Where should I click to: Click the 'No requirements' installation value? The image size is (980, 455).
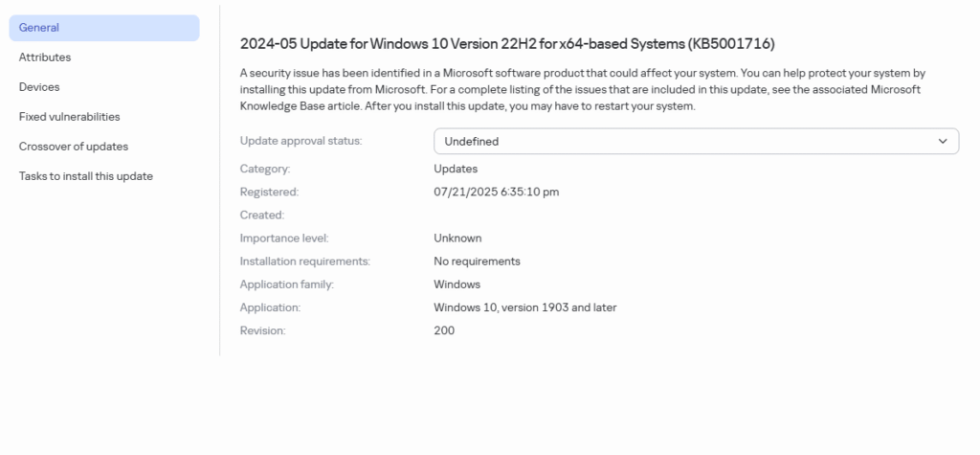pyautogui.click(x=477, y=261)
